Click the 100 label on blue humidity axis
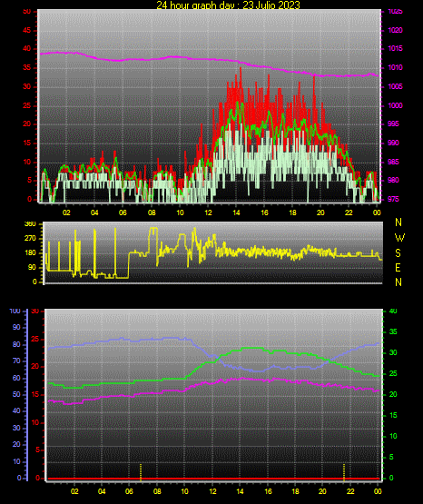The height and width of the screenshot is (504, 423). [x=15, y=311]
